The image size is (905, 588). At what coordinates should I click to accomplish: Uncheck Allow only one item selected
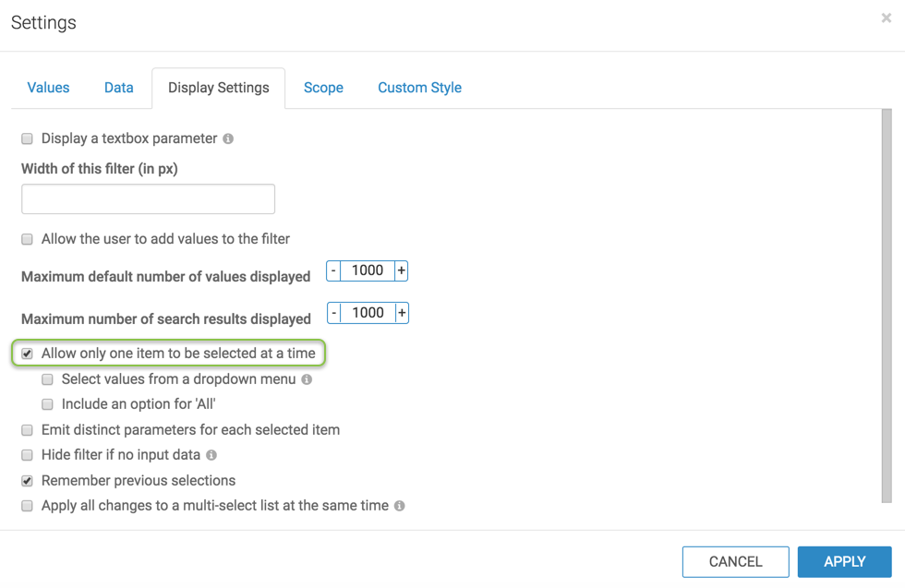[28, 354]
